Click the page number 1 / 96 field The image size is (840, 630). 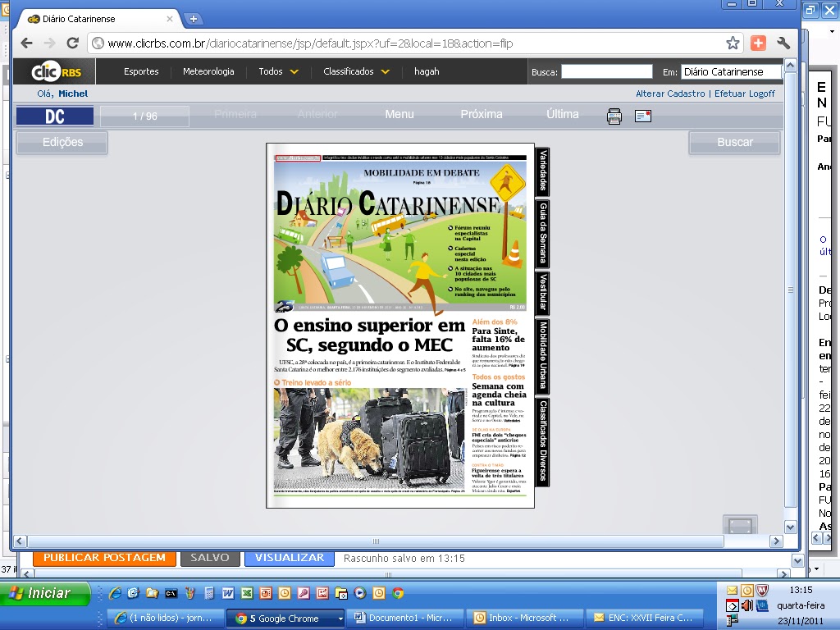pyautogui.click(x=144, y=116)
